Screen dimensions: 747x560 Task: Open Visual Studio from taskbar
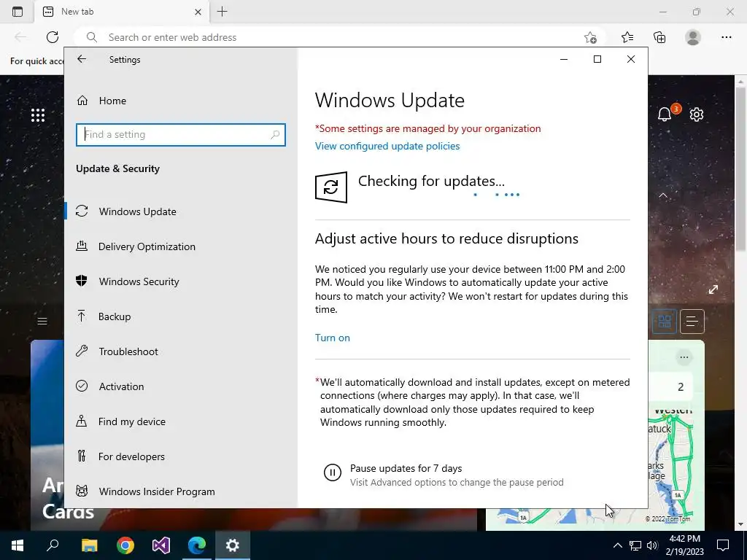[x=161, y=545]
